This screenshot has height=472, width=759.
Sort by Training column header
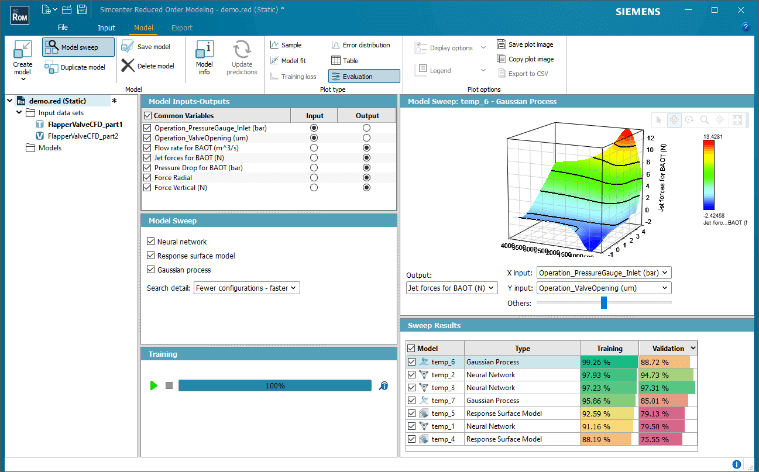609,348
